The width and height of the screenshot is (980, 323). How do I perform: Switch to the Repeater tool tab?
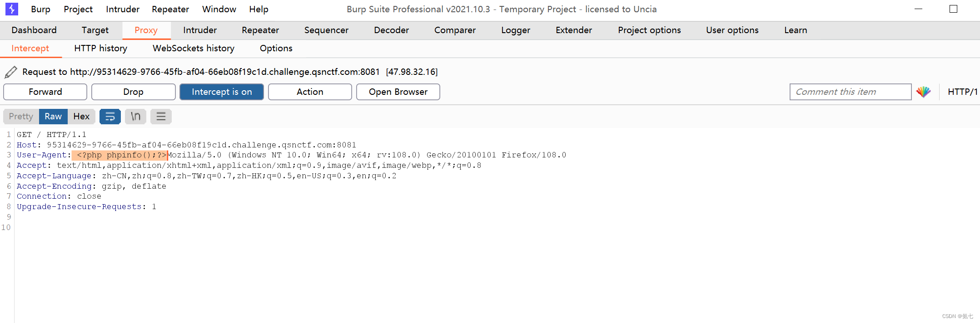[x=260, y=30]
